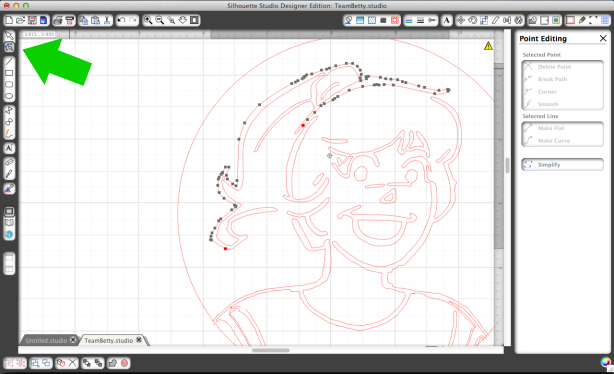Redo the last undone action
Image resolution: width=614 pixels, height=374 pixels.
tap(133, 20)
